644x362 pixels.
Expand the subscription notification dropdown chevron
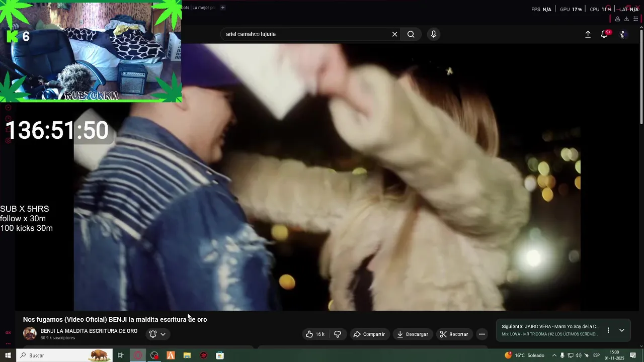163,334
